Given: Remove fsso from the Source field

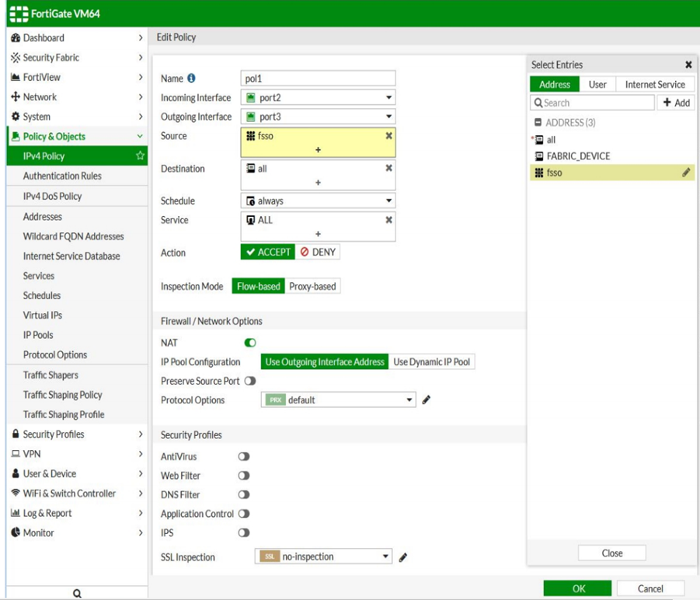Looking at the screenshot, I should (388, 136).
